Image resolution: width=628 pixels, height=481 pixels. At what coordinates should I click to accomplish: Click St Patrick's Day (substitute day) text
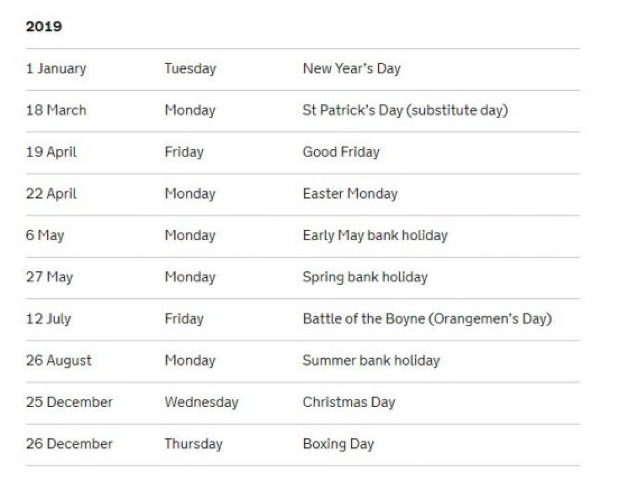tap(405, 110)
